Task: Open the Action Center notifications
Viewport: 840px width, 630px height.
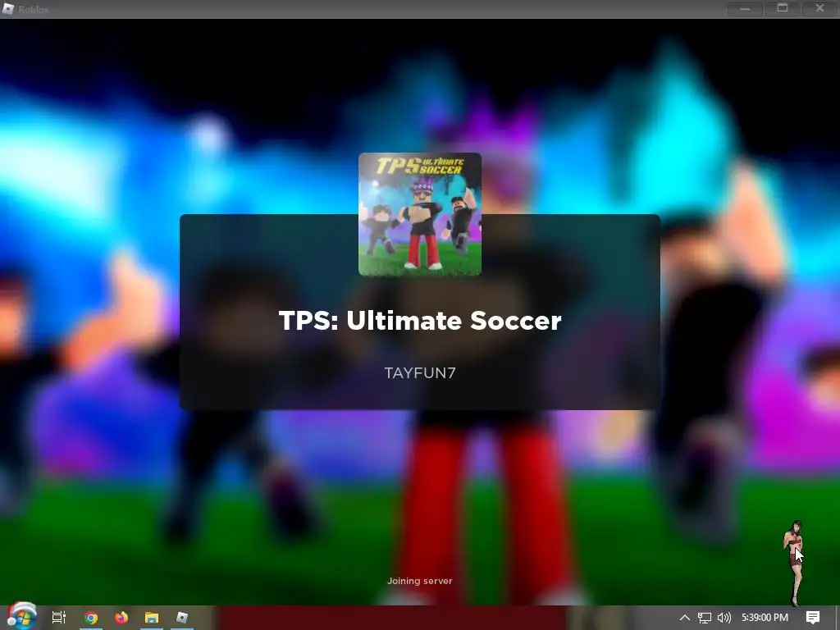Action: point(813,618)
